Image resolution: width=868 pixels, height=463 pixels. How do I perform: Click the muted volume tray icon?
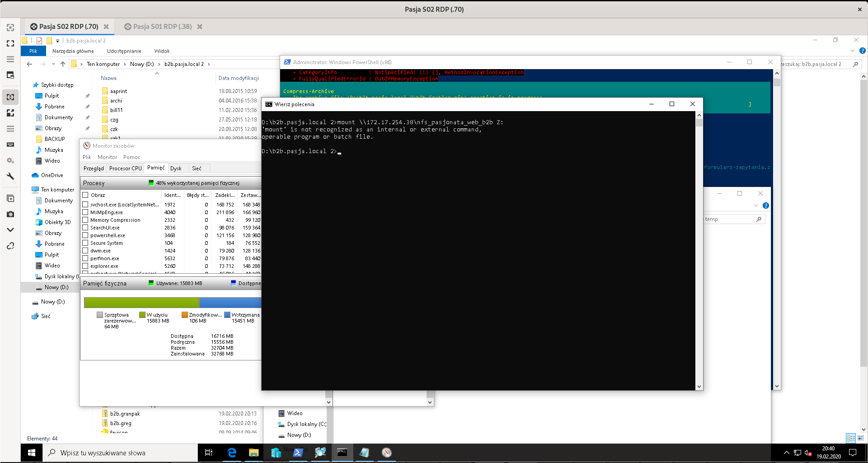pyautogui.click(x=808, y=453)
